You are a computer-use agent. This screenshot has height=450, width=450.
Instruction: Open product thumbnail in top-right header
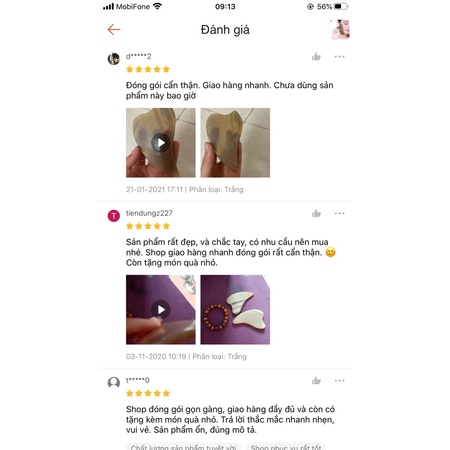coord(340,29)
